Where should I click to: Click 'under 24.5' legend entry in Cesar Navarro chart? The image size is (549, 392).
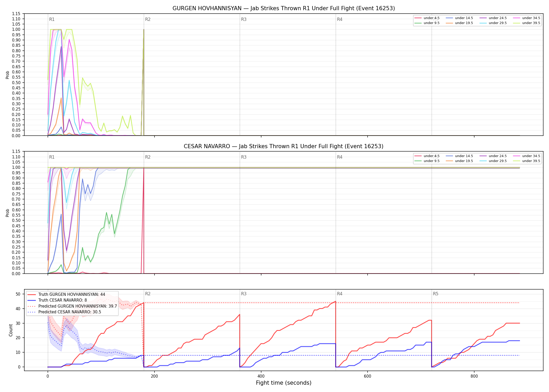click(493, 156)
